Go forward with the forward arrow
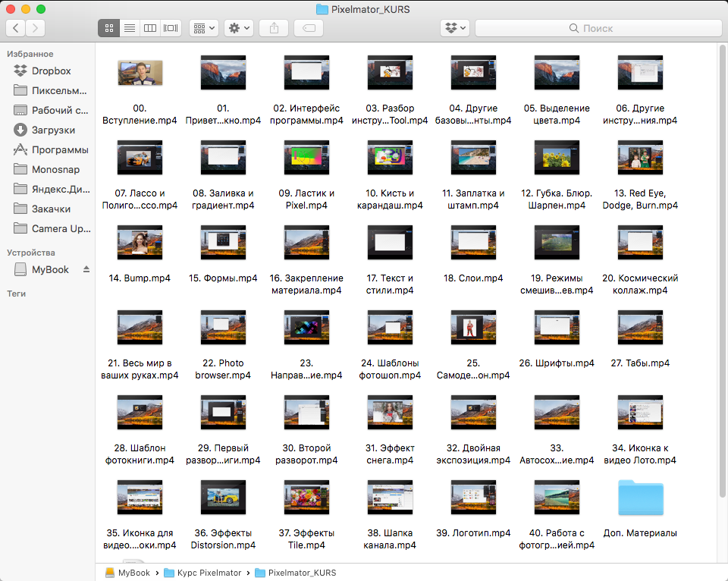The height and width of the screenshot is (581, 728). click(x=36, y=28)
